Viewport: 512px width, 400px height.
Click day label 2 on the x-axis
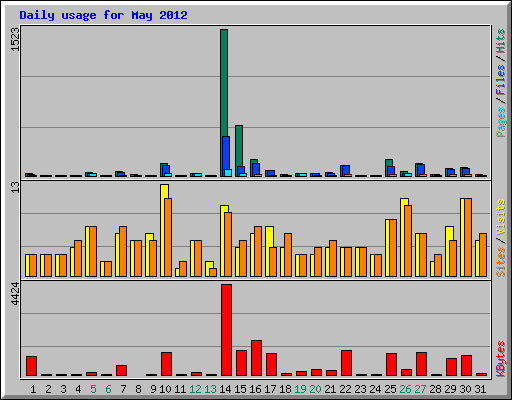coord(48,389)
